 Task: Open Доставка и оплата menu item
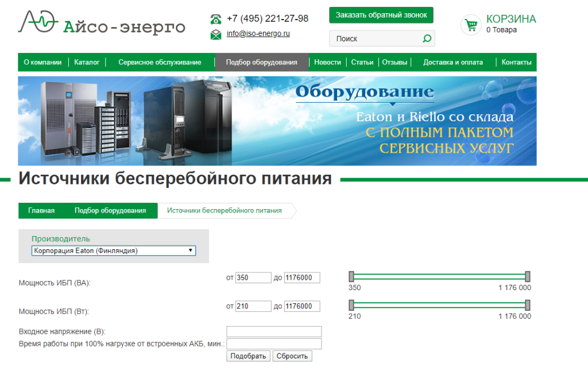point(453,62)
